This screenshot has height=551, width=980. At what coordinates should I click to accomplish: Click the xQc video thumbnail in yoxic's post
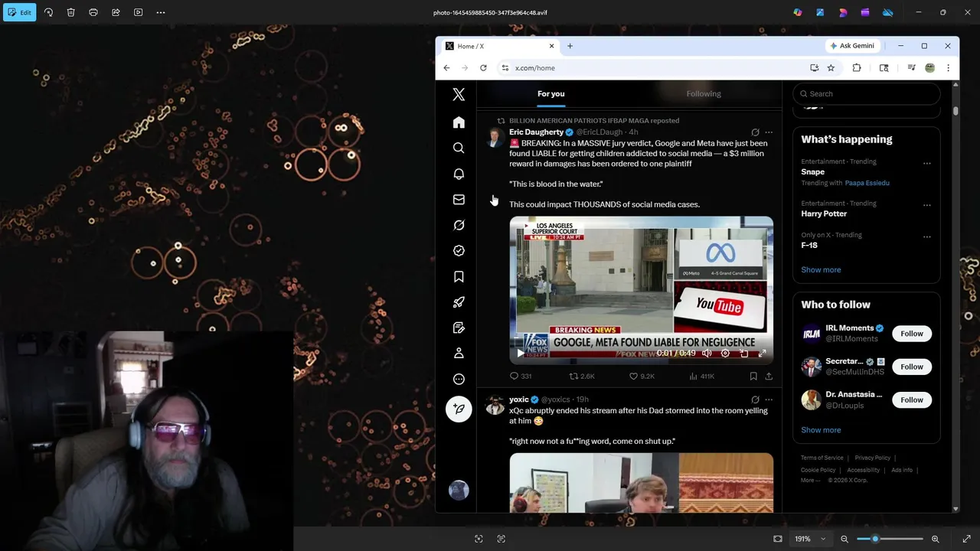coord(642,483)
